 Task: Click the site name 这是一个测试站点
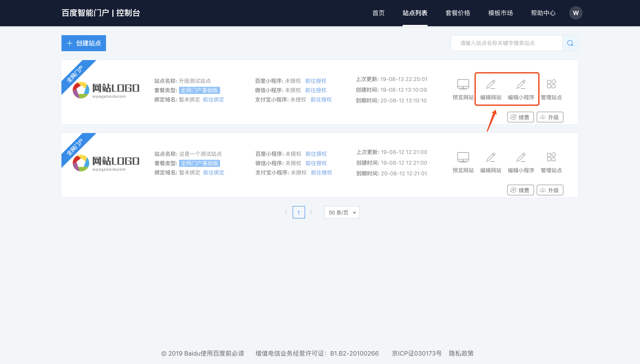200,154
